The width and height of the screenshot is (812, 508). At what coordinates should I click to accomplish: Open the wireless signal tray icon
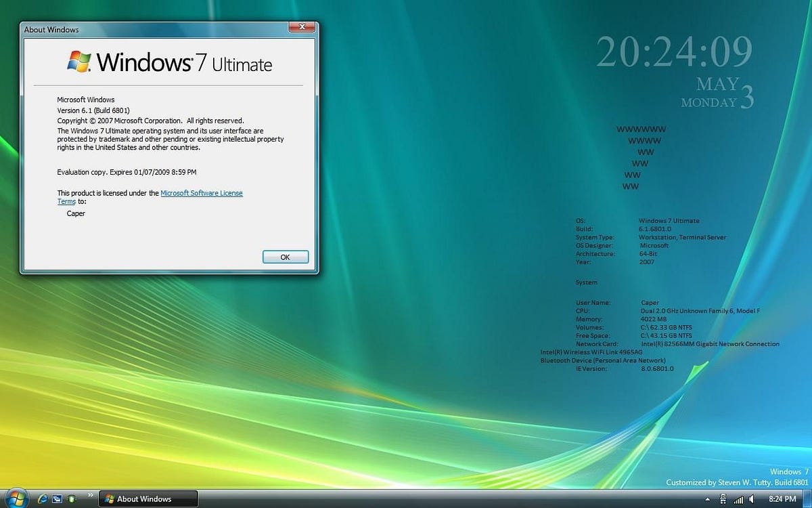pyautogui.click(x=738, y=500)
